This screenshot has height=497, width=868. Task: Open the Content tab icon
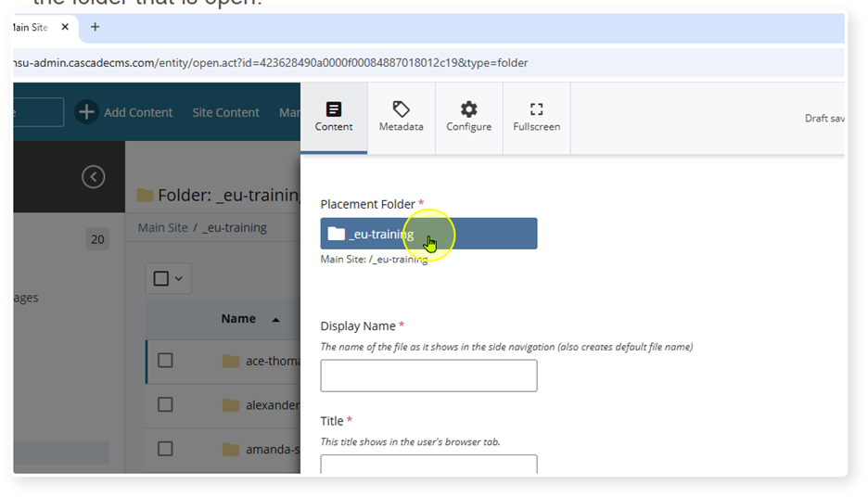click(x=334, y=109)
